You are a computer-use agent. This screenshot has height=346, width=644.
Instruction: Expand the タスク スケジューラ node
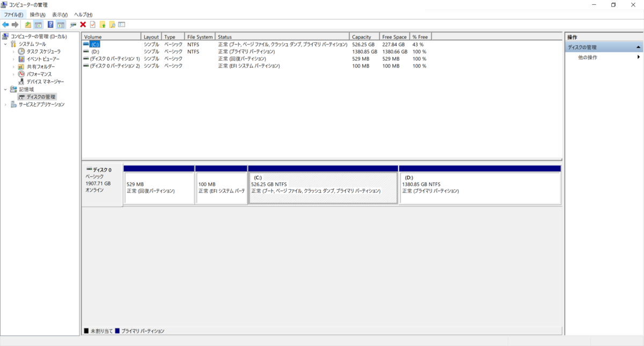(x=13, y=52)
